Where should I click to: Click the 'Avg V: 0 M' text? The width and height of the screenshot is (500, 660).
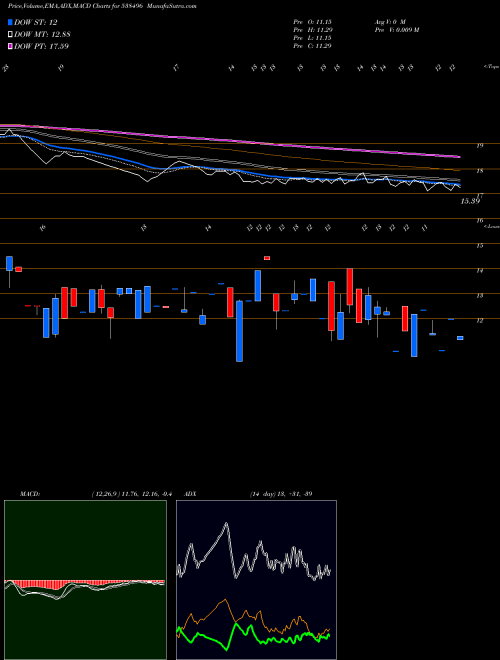click(x=389, y=21)
